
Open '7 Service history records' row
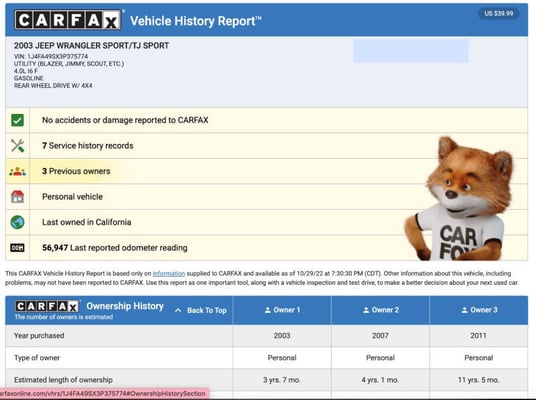267,146
